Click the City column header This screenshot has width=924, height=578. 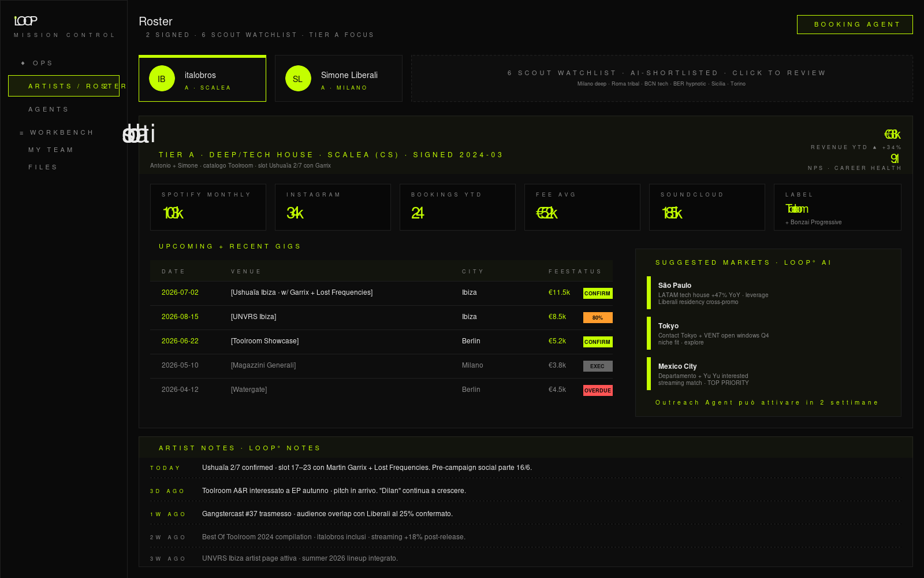pyautogui.click(x=473, y=272)
